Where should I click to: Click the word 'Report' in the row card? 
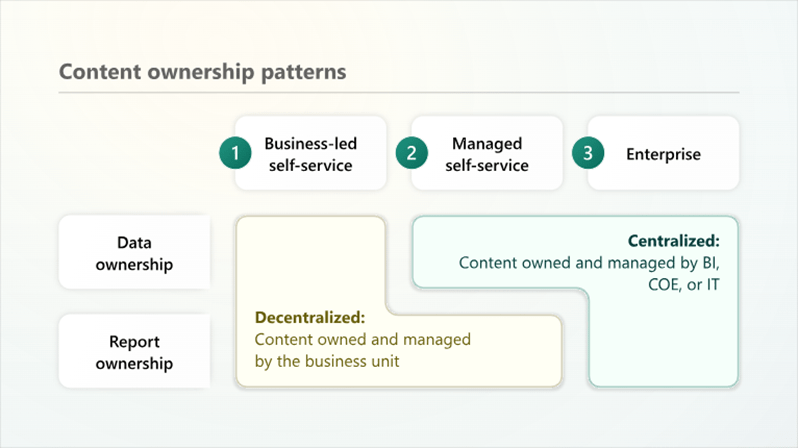134,342
